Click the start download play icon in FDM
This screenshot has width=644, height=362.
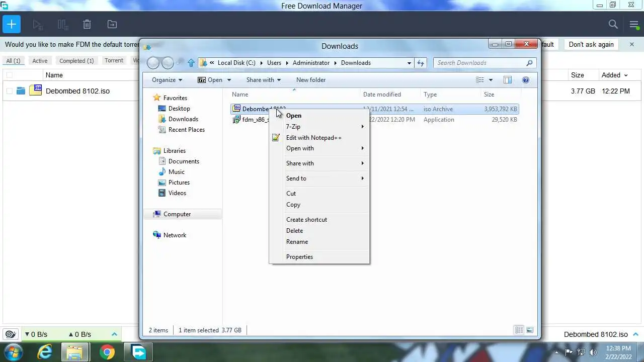click(x=37, y=24)
